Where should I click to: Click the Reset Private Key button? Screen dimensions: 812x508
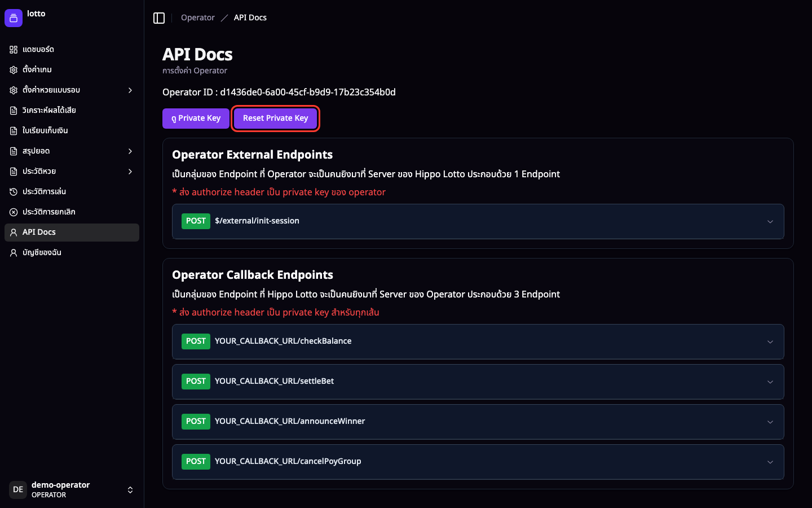276,119
